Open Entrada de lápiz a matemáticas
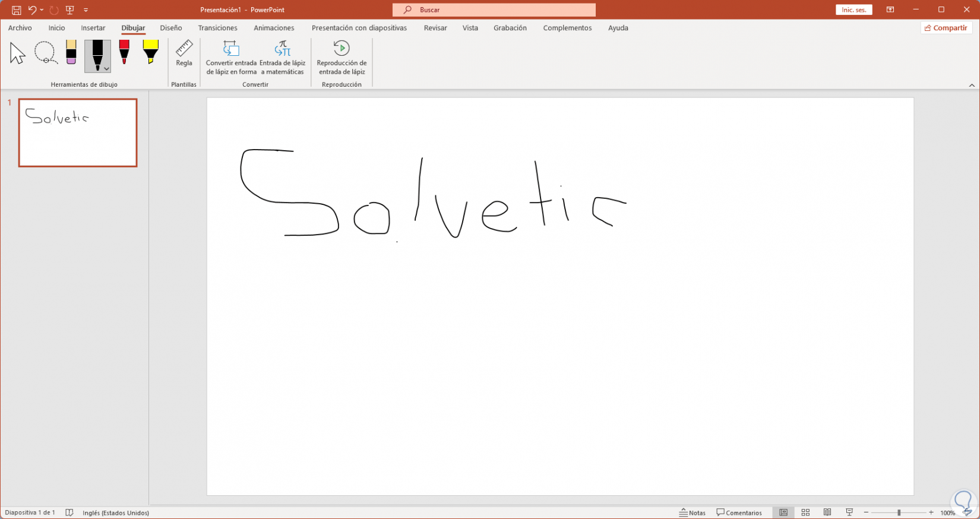 pyautogui.click(x=283, y=58)
